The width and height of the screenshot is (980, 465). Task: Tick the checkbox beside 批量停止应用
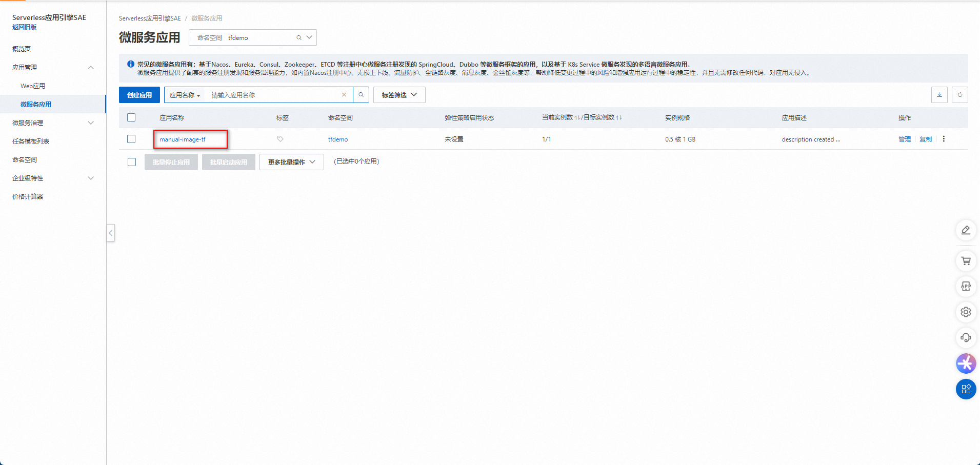click(x=132, y=162)
